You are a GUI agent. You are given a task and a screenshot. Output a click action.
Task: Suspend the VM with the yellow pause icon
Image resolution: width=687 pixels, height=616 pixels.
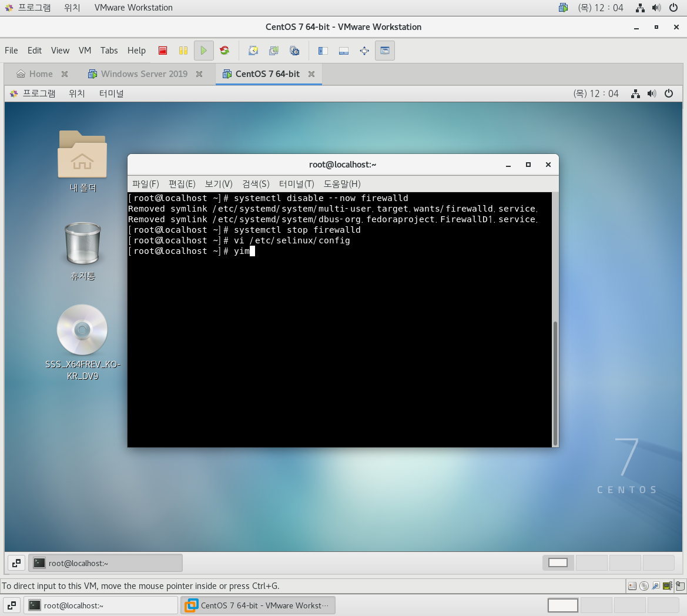[x=183, y=51]
